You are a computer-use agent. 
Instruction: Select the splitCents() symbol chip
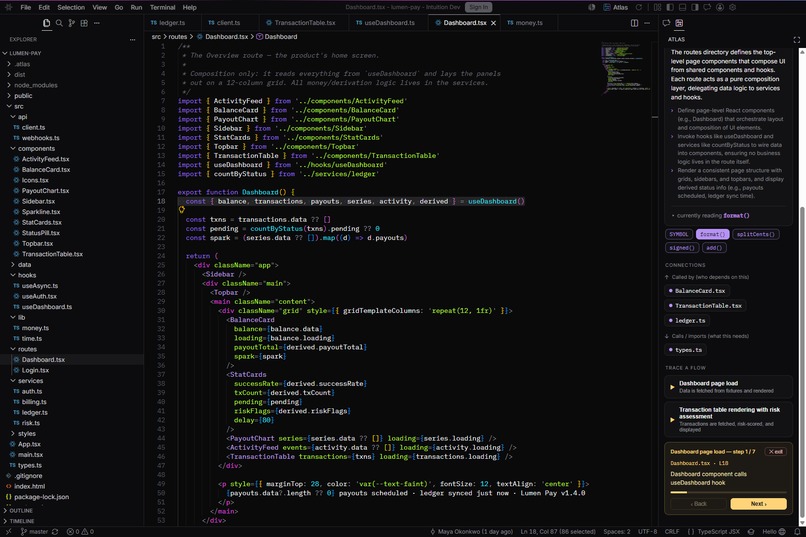(755, 234)
